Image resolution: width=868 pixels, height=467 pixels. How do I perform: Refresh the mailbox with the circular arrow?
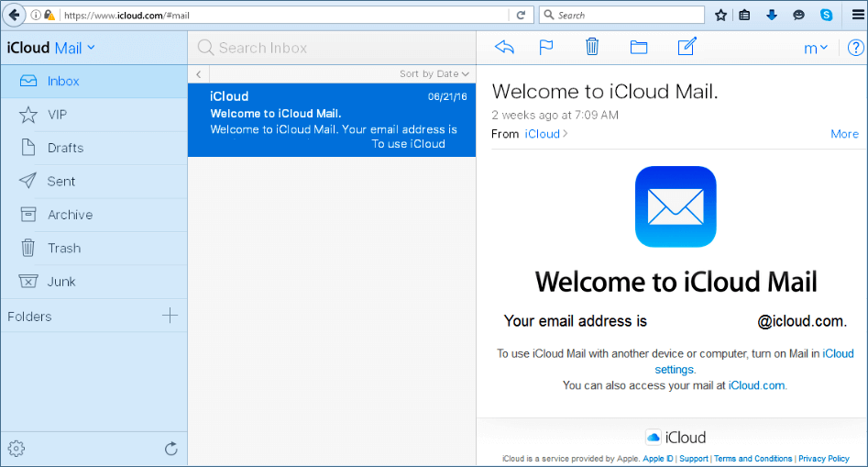171,448
